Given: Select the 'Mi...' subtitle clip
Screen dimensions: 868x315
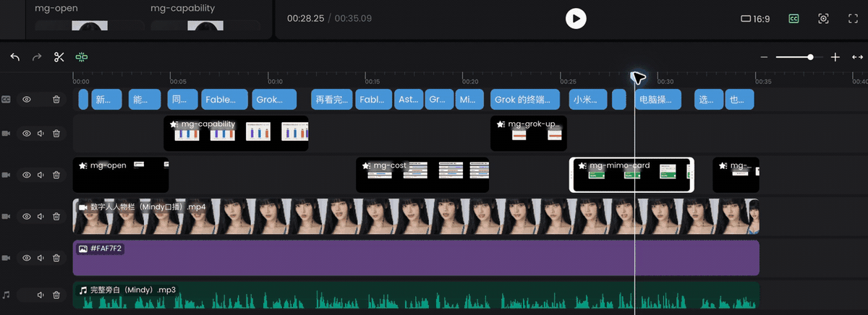Looking at the screenshot, I should (471, 100).
